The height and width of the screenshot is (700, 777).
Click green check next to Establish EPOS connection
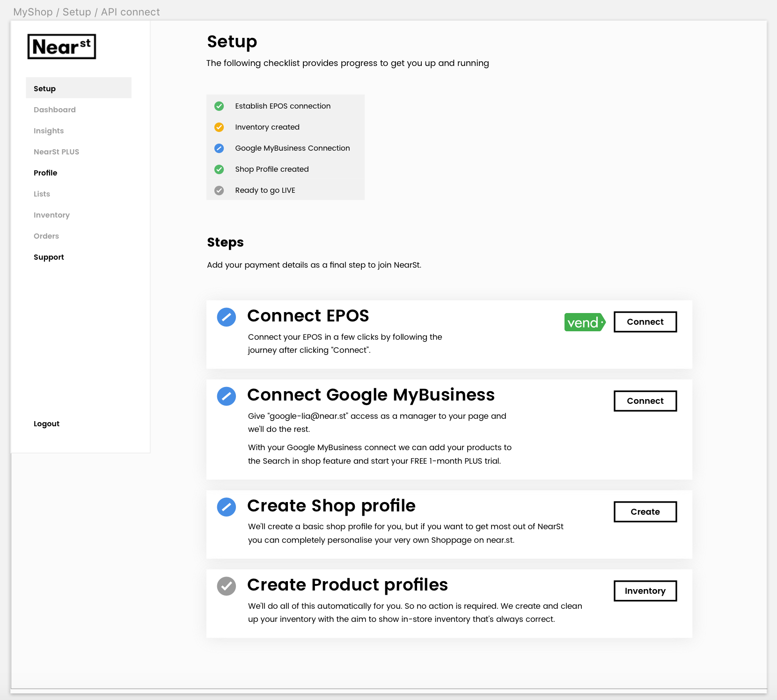click(219, 106)
